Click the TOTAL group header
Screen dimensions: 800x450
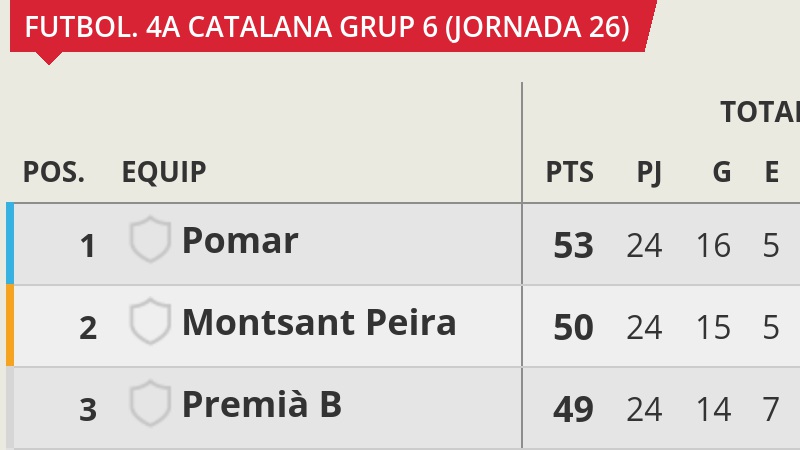(760, 112)
